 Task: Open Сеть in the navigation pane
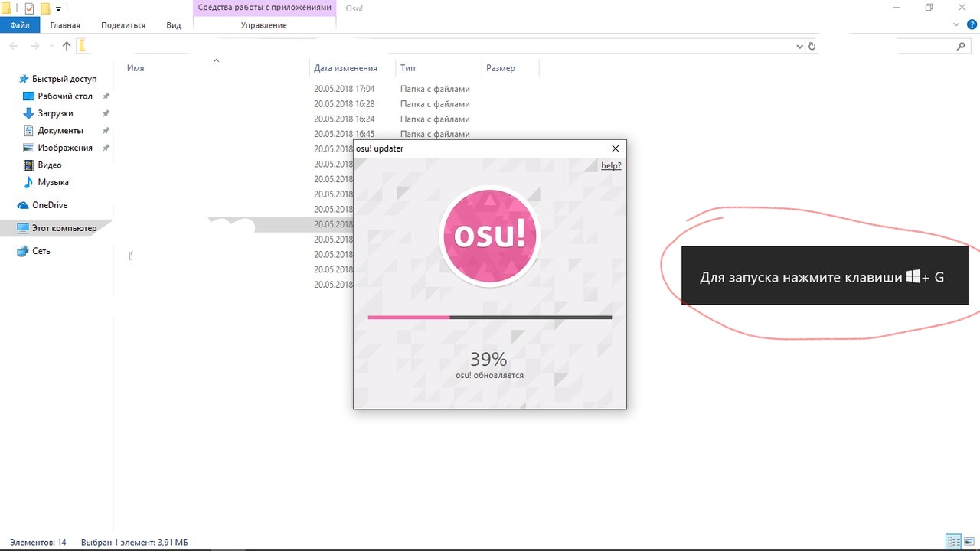[x=41, y=251]
